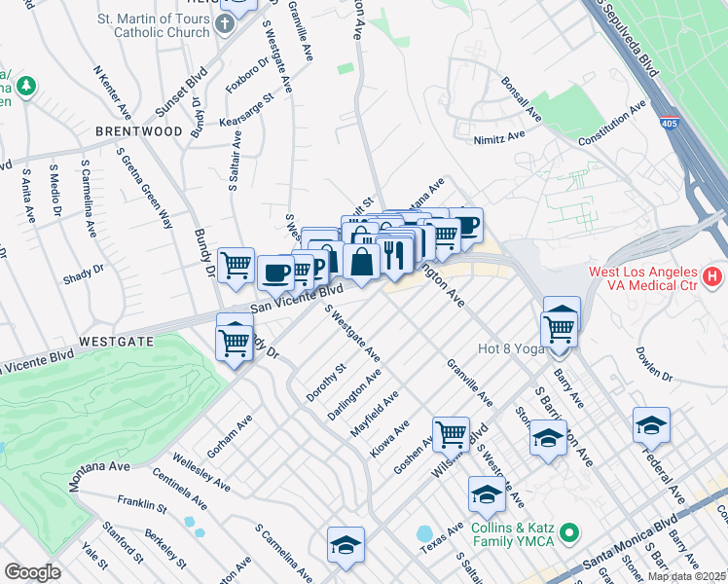Open the West Los Angeles VA hospital marker
Screen dimensions: 728x584
click(x=712, y=277)
